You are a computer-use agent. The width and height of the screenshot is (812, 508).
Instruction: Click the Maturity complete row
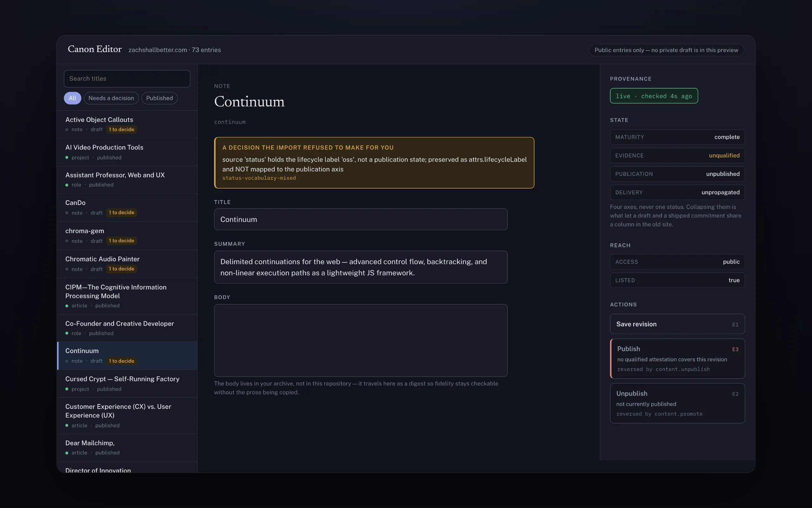click(677, 137)
